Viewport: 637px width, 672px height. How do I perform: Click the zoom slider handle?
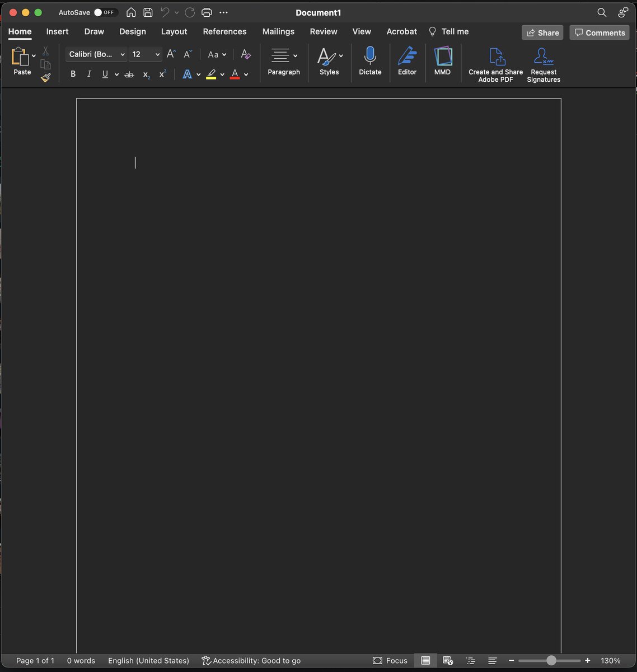point(551,661)
